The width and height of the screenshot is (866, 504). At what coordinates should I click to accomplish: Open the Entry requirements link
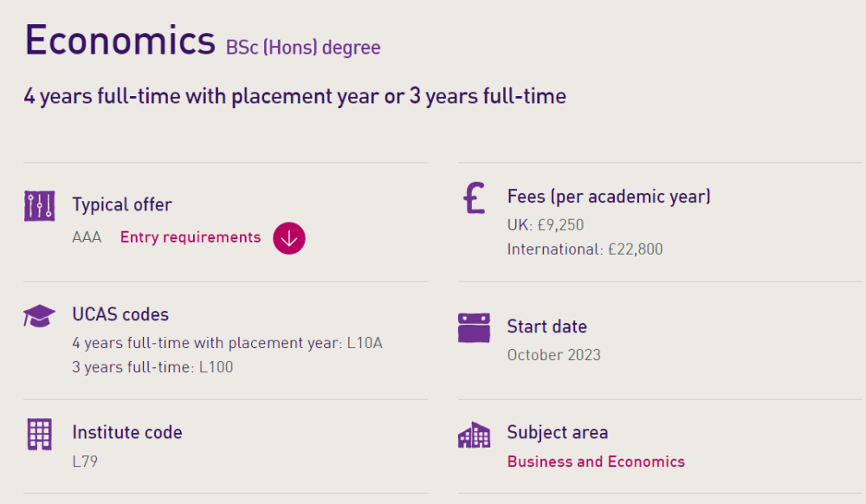coord(191,237)
